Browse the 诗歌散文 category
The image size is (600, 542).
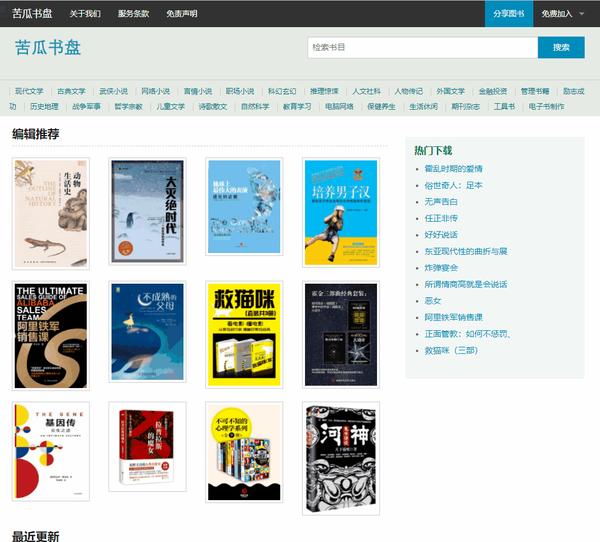tap(212, 106)
